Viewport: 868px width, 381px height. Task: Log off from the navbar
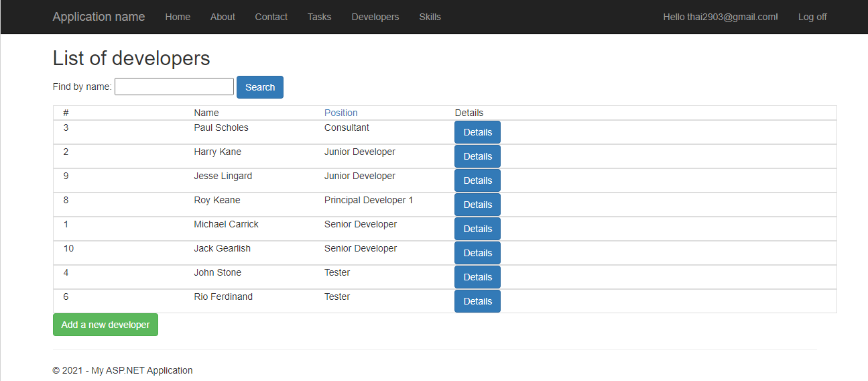812,17
